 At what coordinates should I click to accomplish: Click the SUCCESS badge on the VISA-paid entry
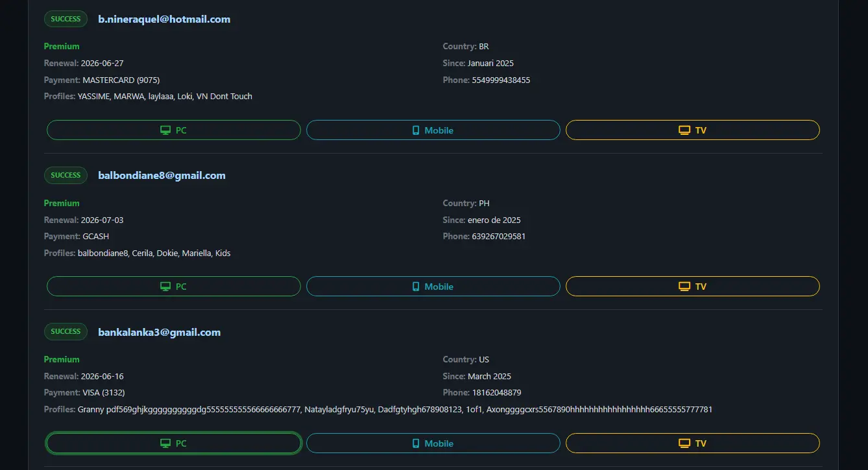tap(66, 331)
